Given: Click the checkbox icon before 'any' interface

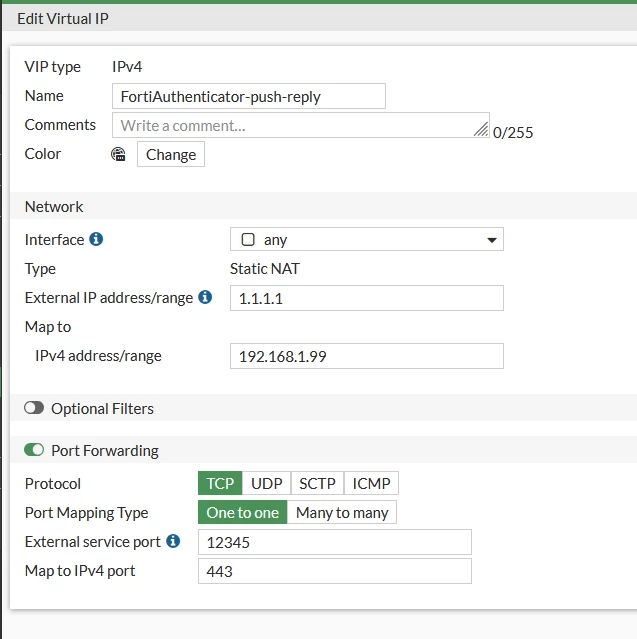Looking at the screenshot, I should 248,239.
